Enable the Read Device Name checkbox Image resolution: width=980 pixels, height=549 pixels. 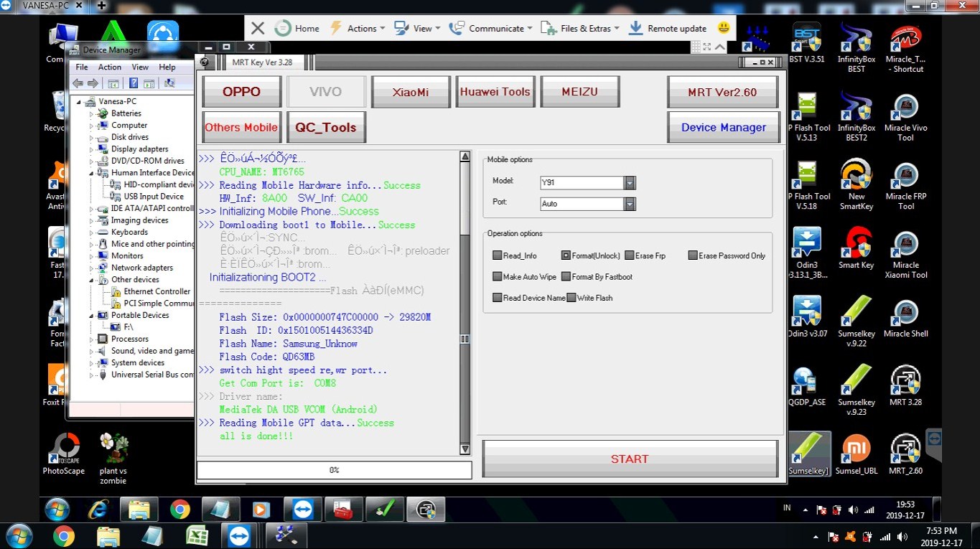coord(498,298)
